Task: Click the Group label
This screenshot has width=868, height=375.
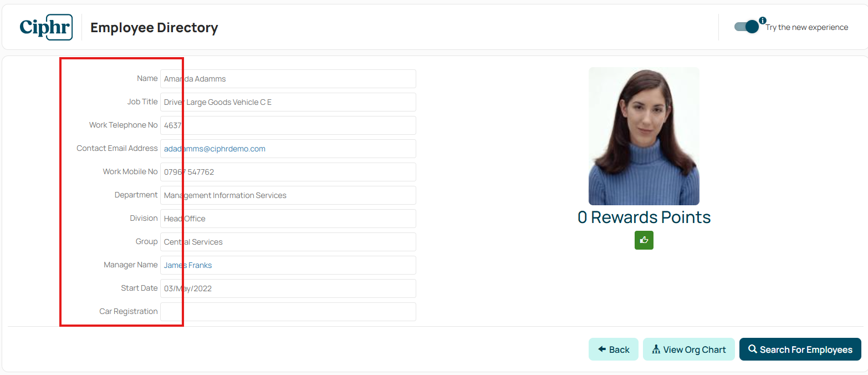Action: click(x=147, y=241)
